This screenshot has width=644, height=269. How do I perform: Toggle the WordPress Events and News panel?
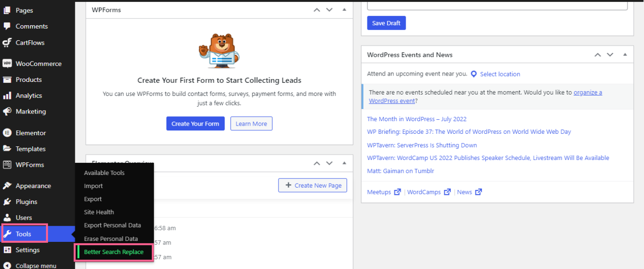click(625, 55)
